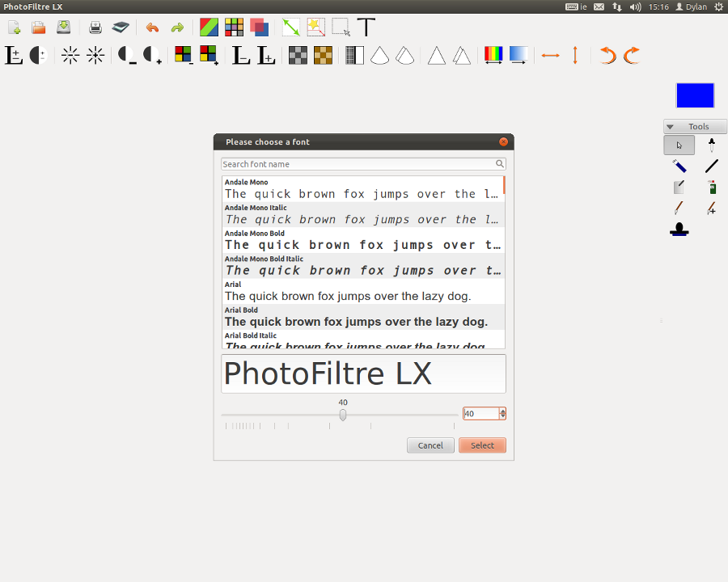
Task: Apply sharpen single triangle icon
Action: click(437, 55)
